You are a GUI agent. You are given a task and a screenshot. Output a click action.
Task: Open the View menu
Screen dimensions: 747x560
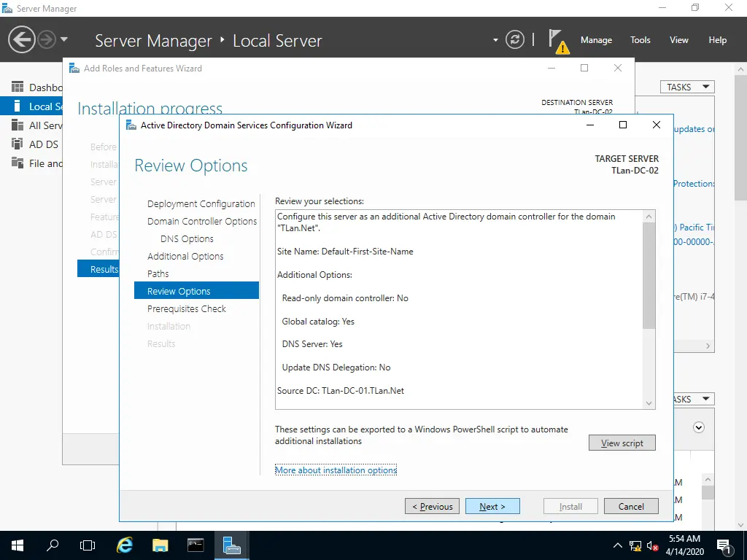click(x=679, y=40)
